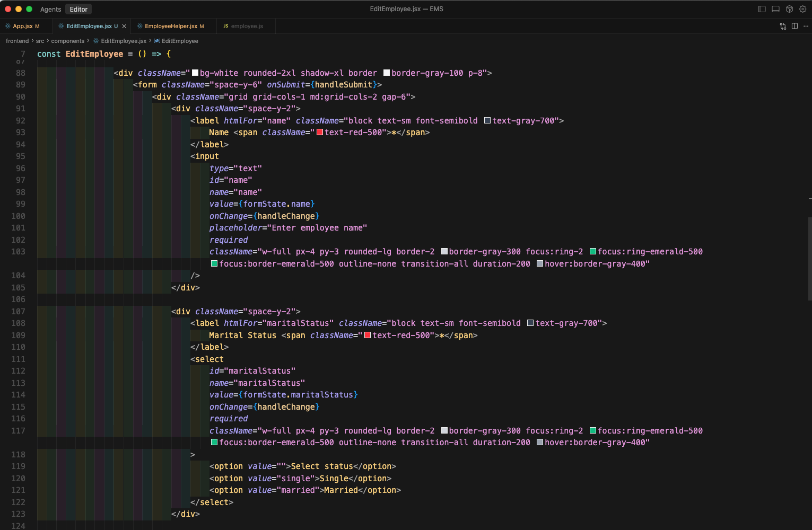This screenshot has width=812, height=530.
Task: Click the text-gray-700 swatch on line 92
Action: [487, 121]
